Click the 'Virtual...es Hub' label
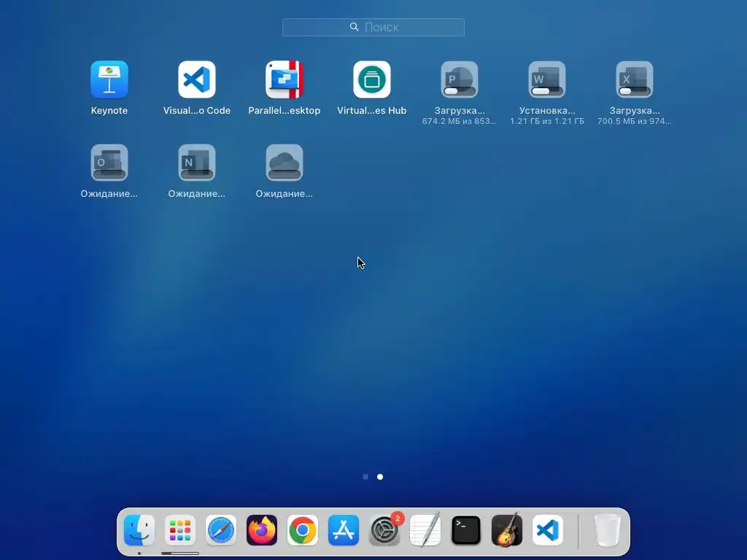Viewport: 747px width, 560px height. (371, 111)
